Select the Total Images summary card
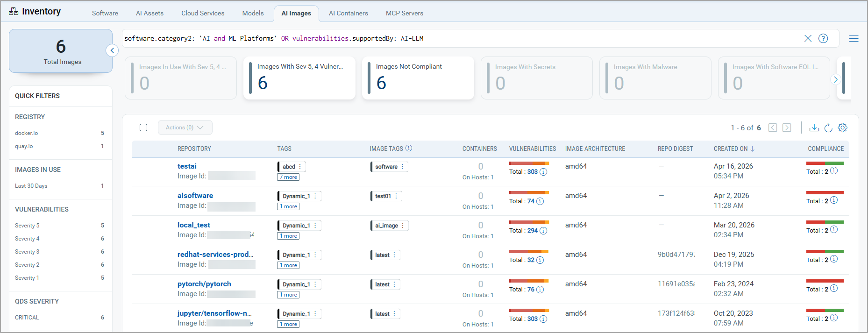The image size is (868, 333). (x=61, y=51)
